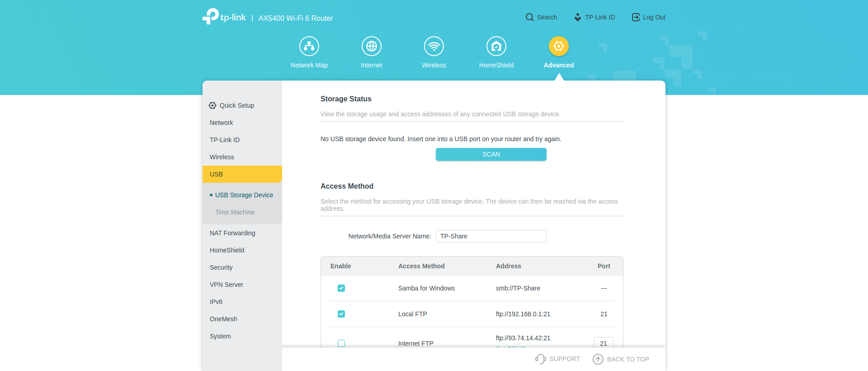Viewport: 868px width, 371px height.
Task: Expand NAT Forwarding in sidebar
Action: 232,233
